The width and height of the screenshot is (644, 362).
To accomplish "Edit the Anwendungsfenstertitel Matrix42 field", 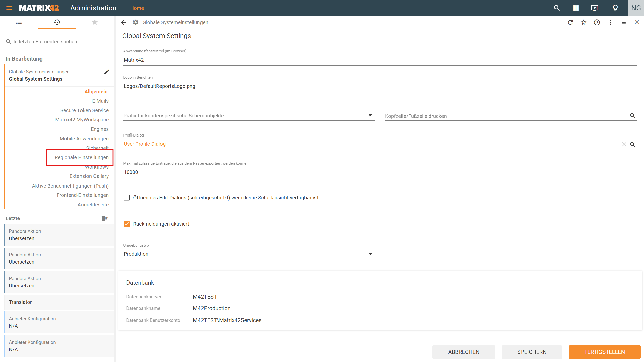I will (x=380, y=60).
